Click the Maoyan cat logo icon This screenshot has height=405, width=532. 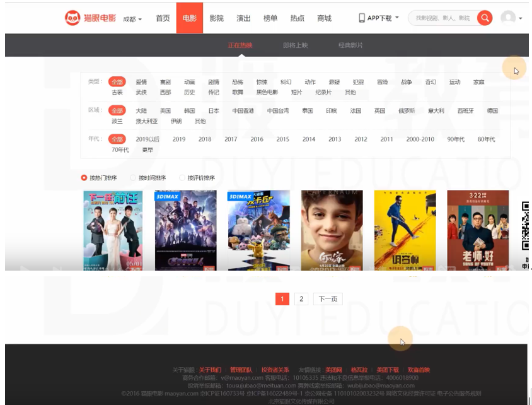[x=72, y=18]
